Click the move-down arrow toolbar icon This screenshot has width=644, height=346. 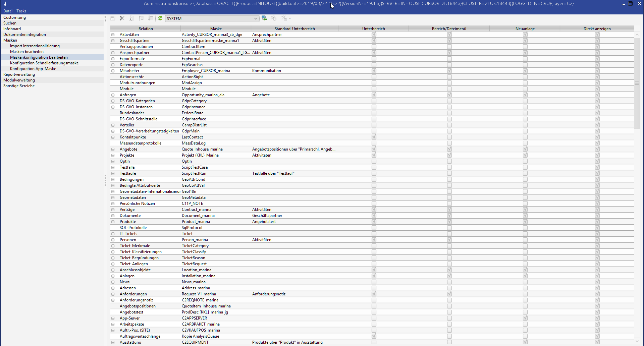(x=151, y=18)
